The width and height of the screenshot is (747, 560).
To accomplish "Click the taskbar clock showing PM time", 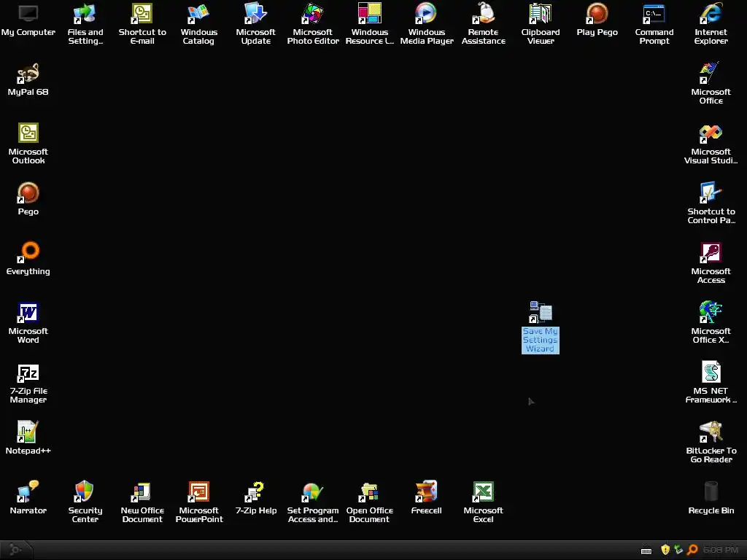I will [721, 550].
